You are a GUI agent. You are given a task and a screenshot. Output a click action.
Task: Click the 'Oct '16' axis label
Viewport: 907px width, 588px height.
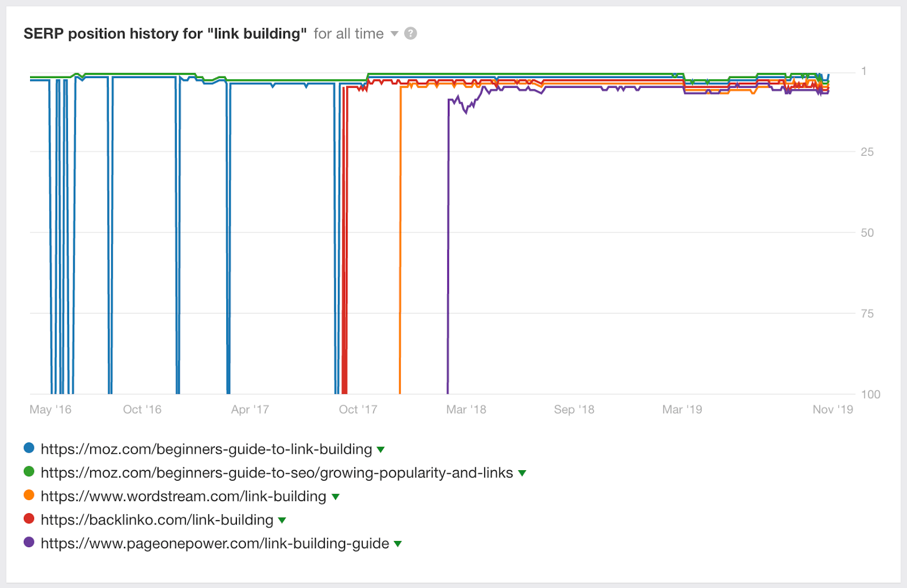coord(142,410)
